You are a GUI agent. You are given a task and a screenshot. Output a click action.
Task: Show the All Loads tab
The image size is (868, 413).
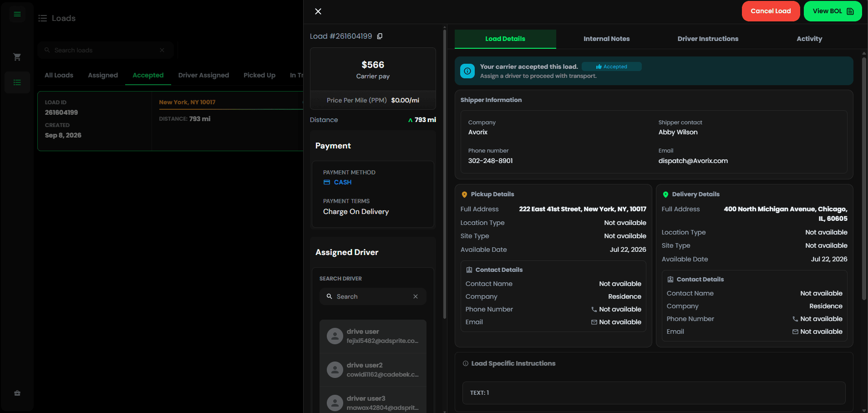coord(59,75)
